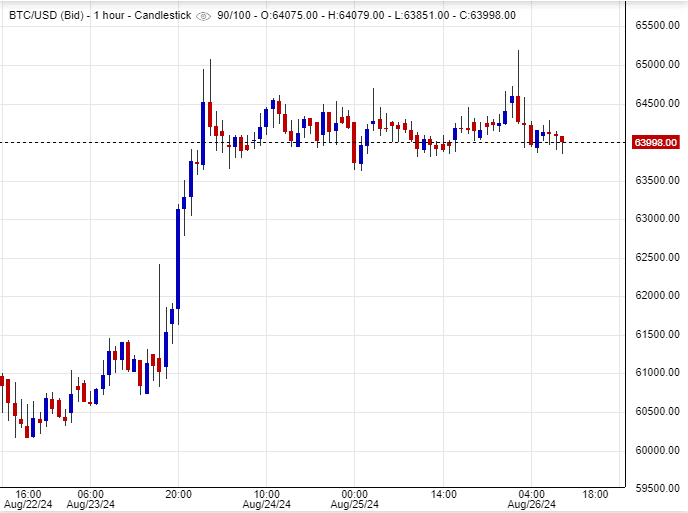Image resolution: width=688 pixels, height=513 pixels.
Task: Click the Aug/25/24 00:00 time axis label
Action: 355,499
